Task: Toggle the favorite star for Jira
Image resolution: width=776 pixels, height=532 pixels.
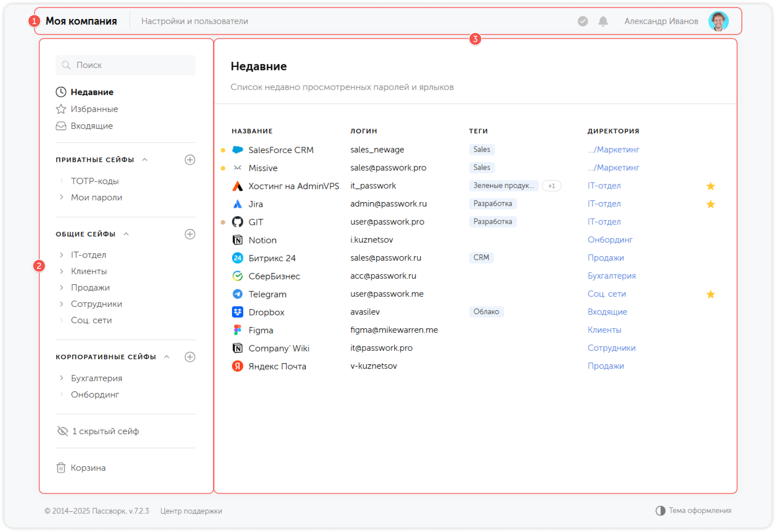Action: click(x=711, y=204)
